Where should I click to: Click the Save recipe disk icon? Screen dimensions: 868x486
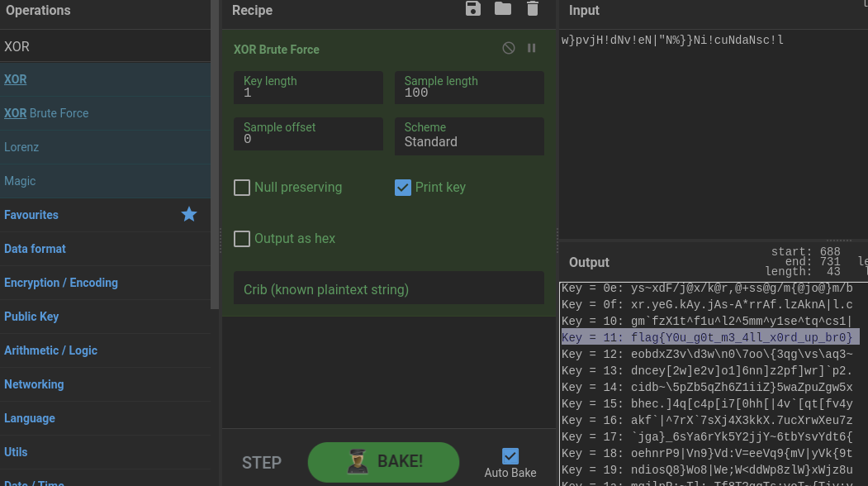click(472, 9)
